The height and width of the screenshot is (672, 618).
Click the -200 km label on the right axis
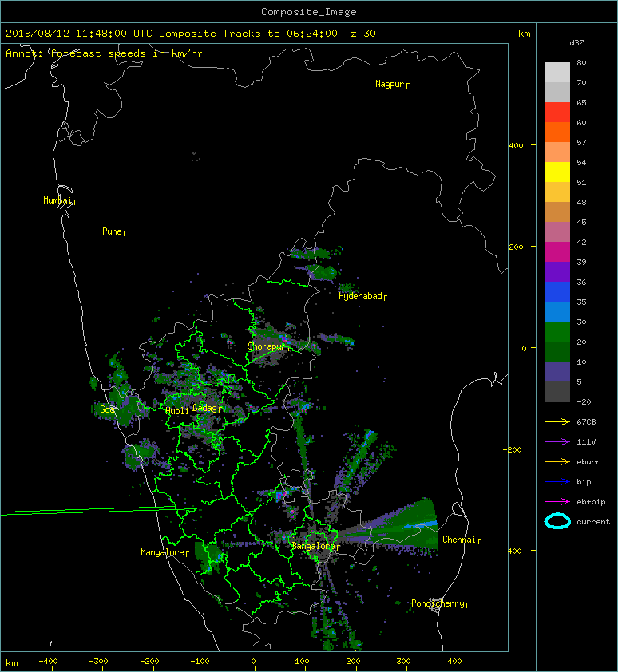(x=513, y=449)
